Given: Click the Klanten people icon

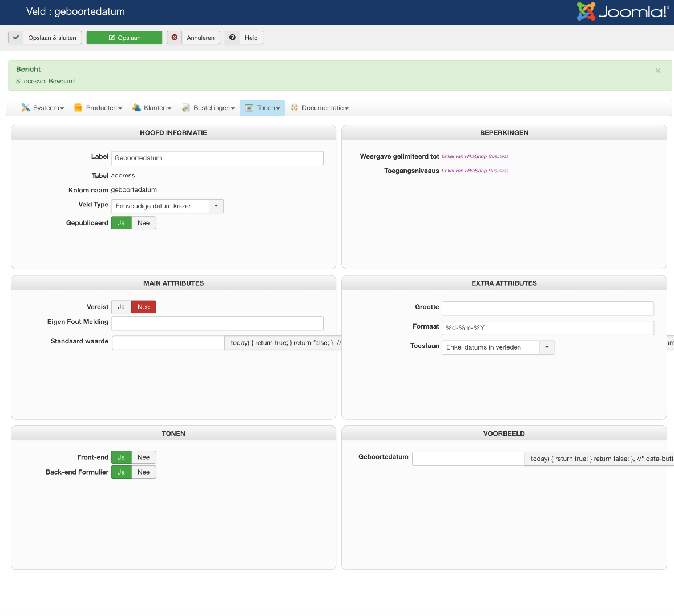Looking at the screenshot, I should pos(136,108).
